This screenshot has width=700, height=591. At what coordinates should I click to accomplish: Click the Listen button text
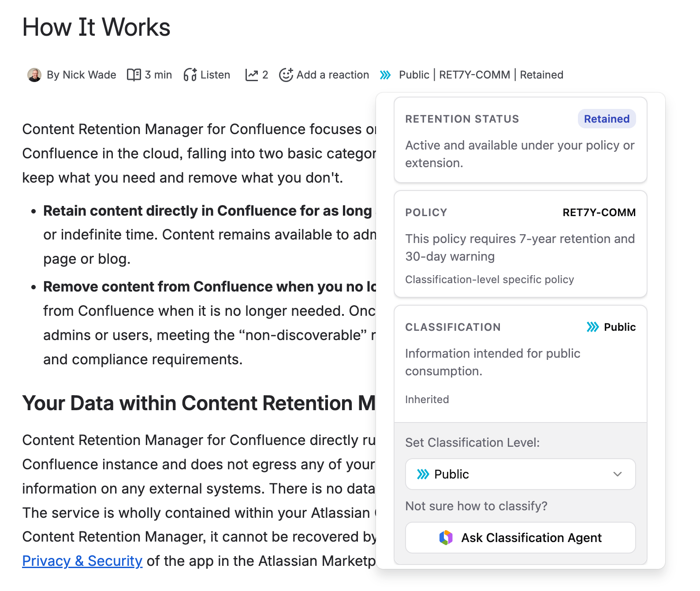pos(216,75)
